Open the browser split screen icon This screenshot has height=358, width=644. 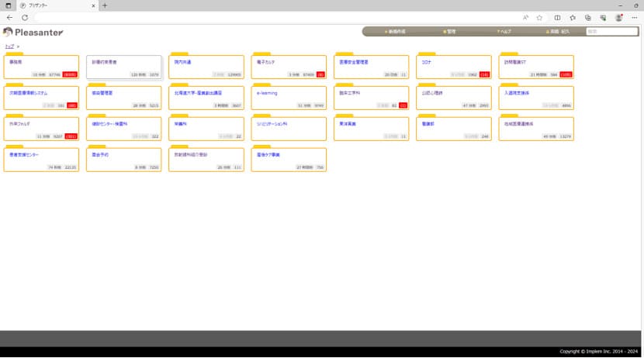click(x=557, y=17)
